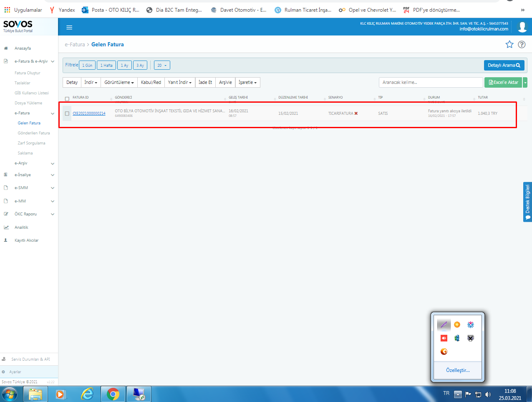Click the Anasayfa home icon
Viewport: 532px width, 402px height.
point(6,48)
